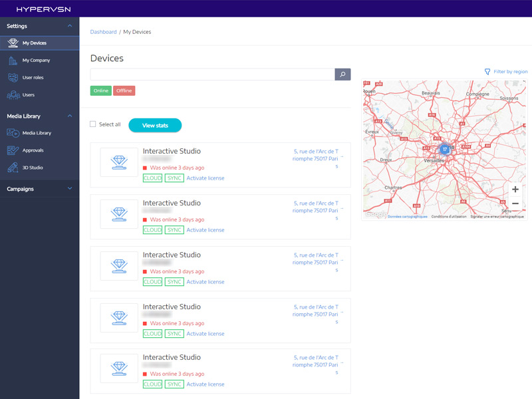Click third Interactive Studio device title
Image resolution: width=532 pixels, height=399 pixels.
(x=172, y=255)
